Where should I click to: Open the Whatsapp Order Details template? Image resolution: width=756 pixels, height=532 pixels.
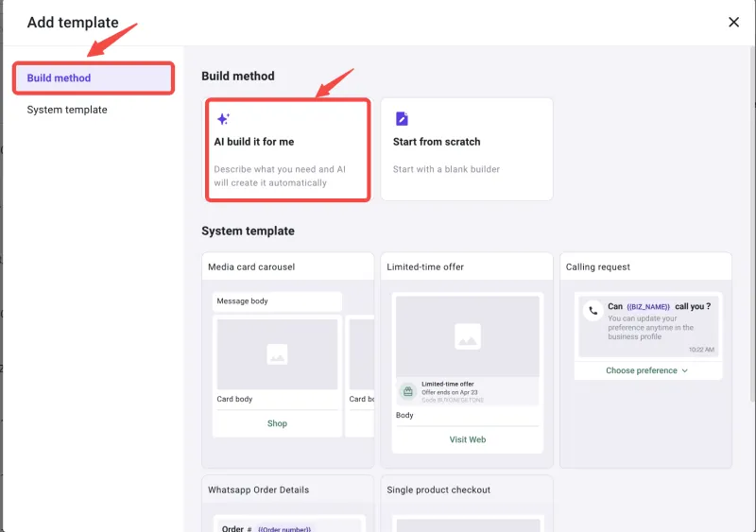tap(258, 489)
